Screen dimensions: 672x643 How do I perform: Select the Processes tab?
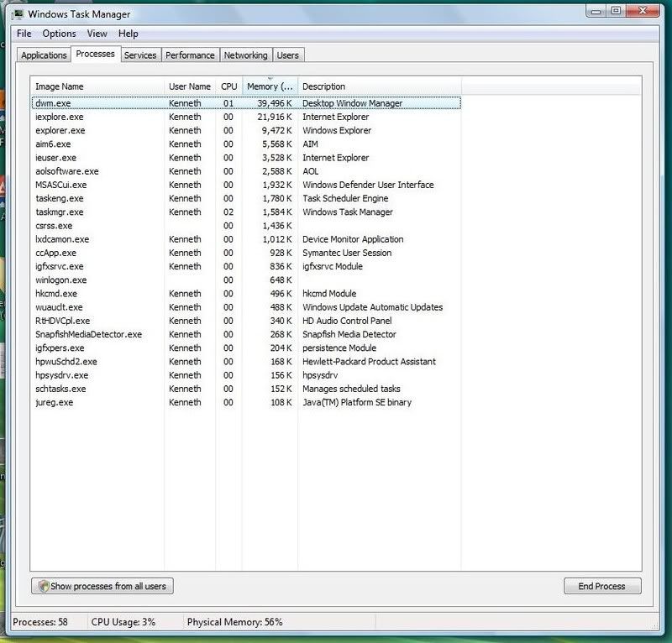96,54
